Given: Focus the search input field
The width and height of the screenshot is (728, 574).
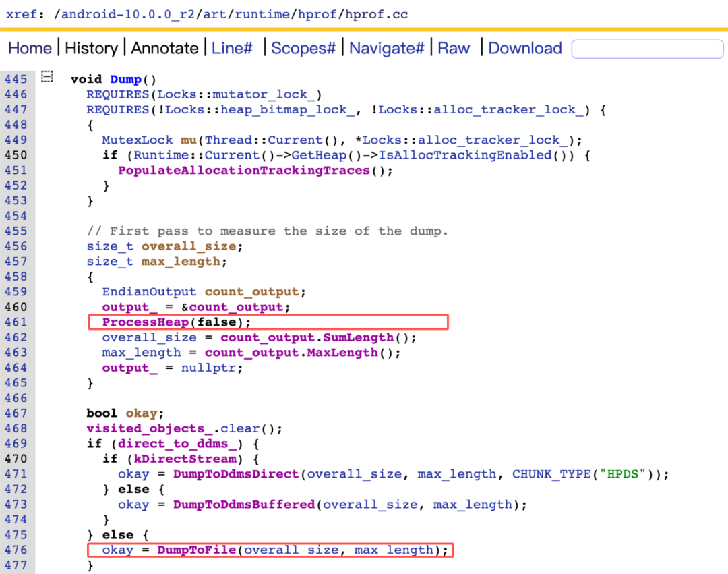Looking at the screenshot, I should click(x=647, y=49).
